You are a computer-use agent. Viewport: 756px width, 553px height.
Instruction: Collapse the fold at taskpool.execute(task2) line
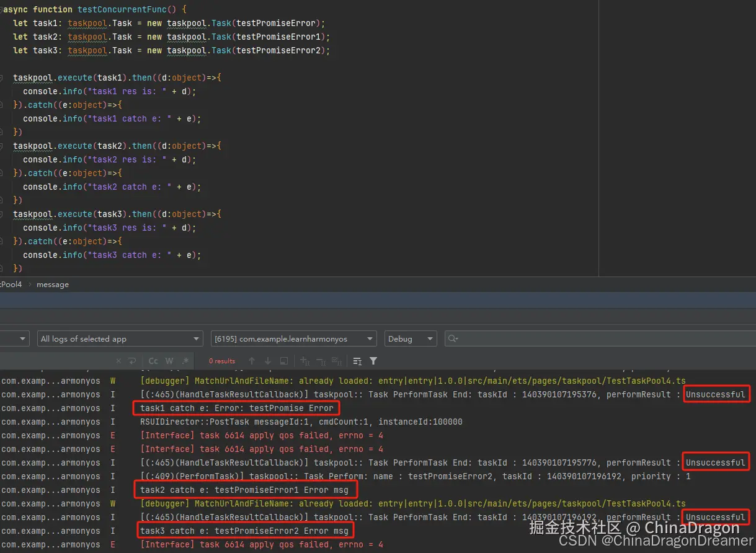2,146
